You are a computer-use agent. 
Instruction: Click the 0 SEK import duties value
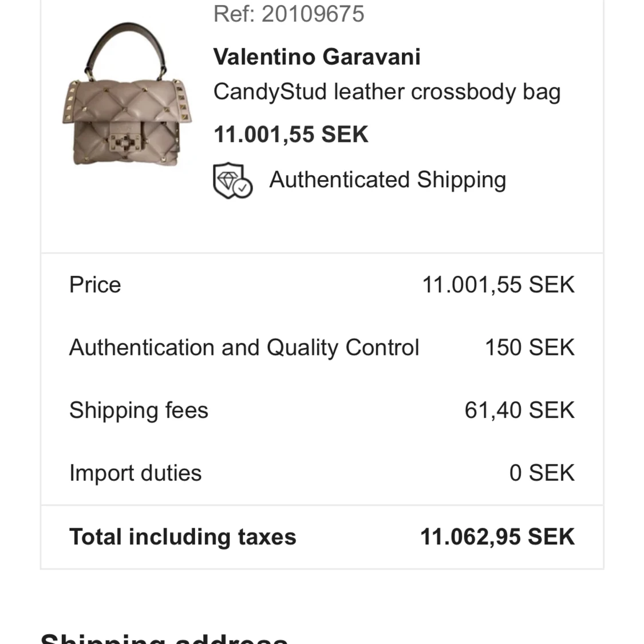click(x=542, y=473)
